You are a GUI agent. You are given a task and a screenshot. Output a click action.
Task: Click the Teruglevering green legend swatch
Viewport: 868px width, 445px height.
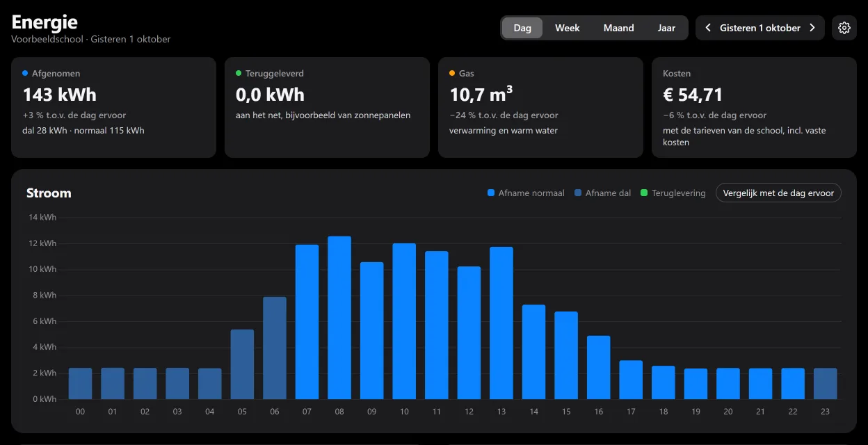click(x=644, y=193)
